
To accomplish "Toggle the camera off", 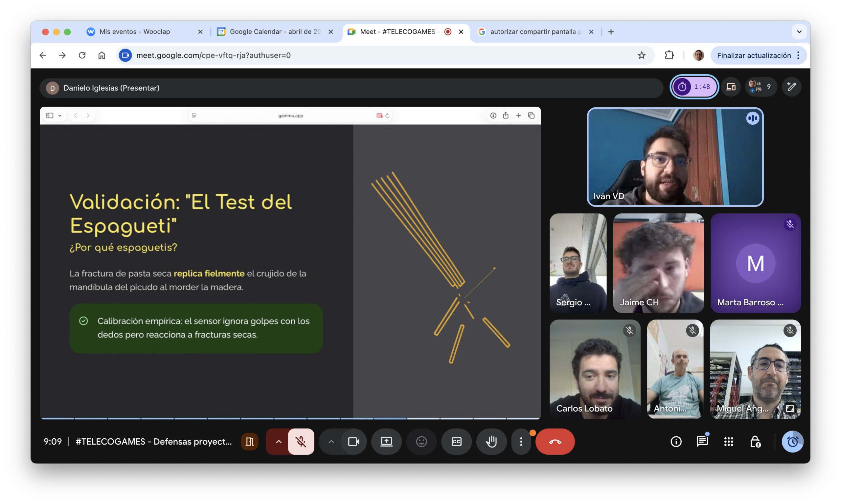I will coord(353,442).
